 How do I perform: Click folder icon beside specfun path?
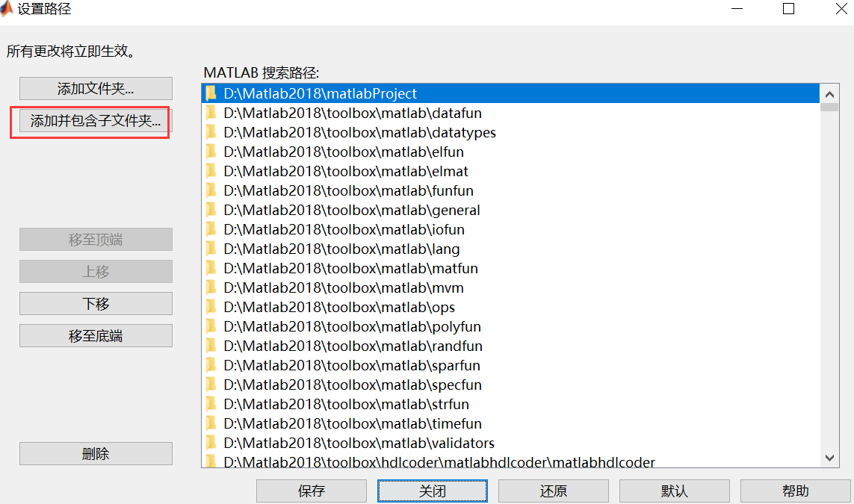(x=211, y=385)
